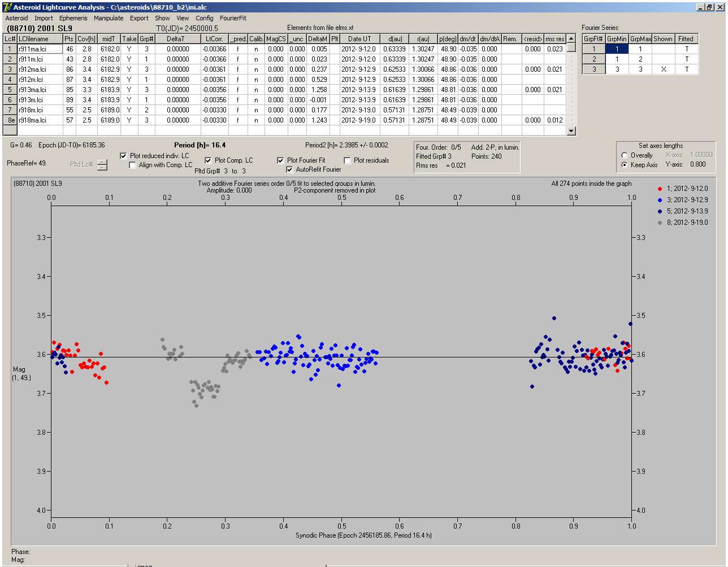Click the PhaseRef= 49. label

[x=27, y=163]
